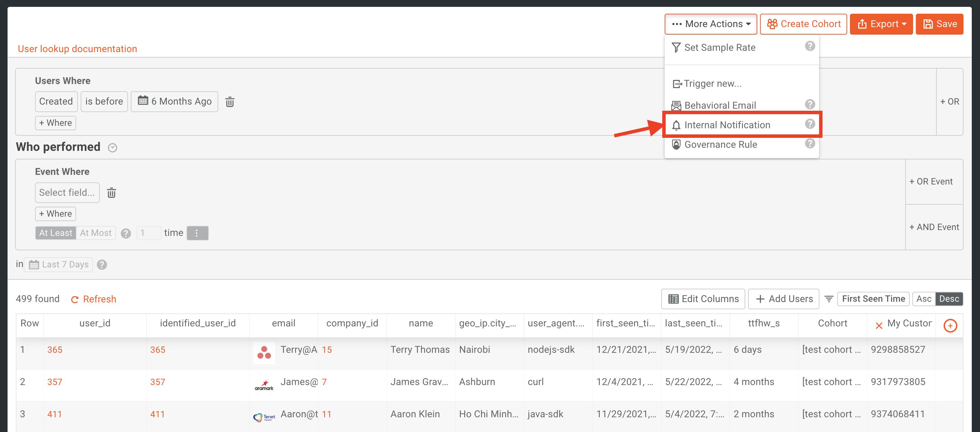The image size is (980, 432).
Task: Add a Where condition under Event Where
Action: click(x=56, y=214)
